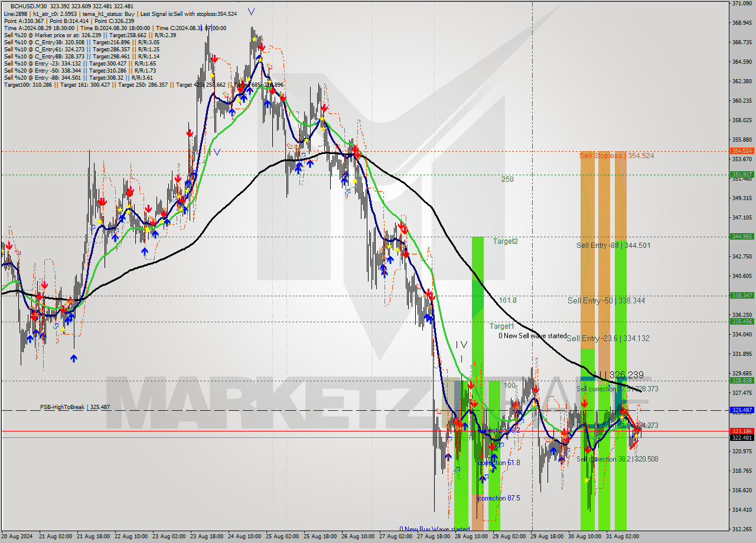Click the red 323.186 price axis tag
The height and width of the screenshot is (543, 756).
tap(742, 431)
